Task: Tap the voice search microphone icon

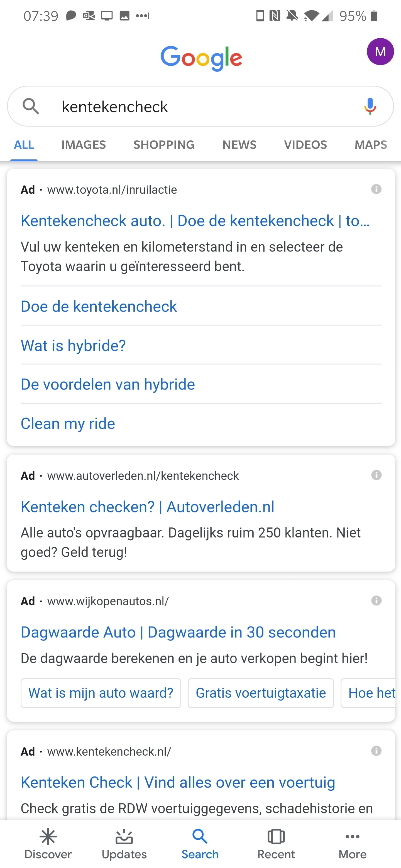Action: click(x=370, y=106)
